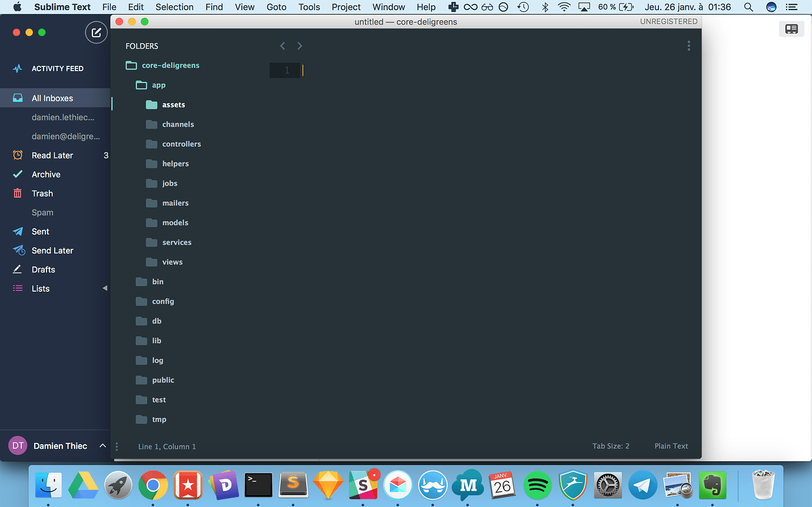Open Spotlight search from the menu bar
Image resolution: width=812 pixels, height=507 pixels.
point(748,7)
